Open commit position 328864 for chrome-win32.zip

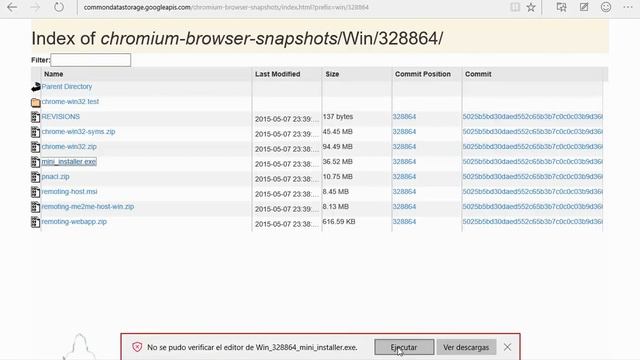coord(404,147)
